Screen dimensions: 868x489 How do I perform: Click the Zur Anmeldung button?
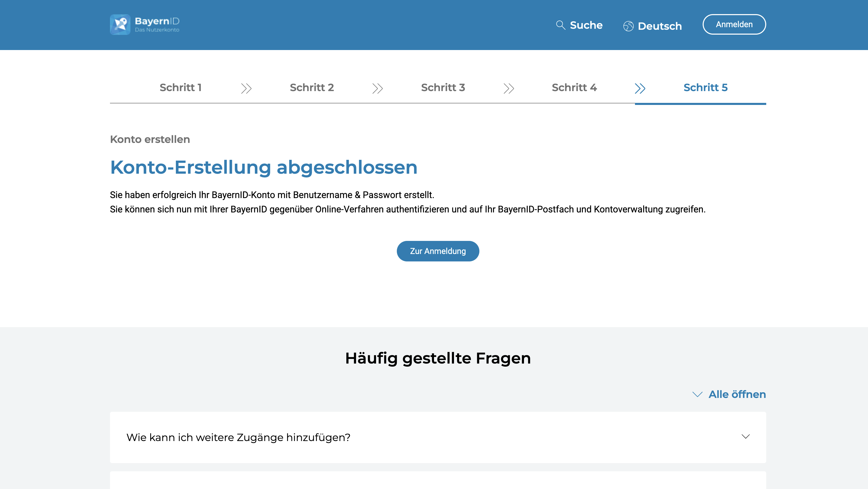(x=438, y=251)
